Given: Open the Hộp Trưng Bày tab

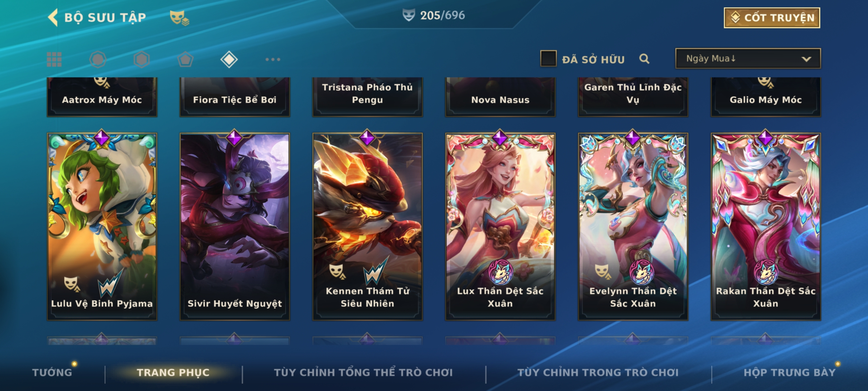Looking at the screenshot, I should tap(790, 372).
